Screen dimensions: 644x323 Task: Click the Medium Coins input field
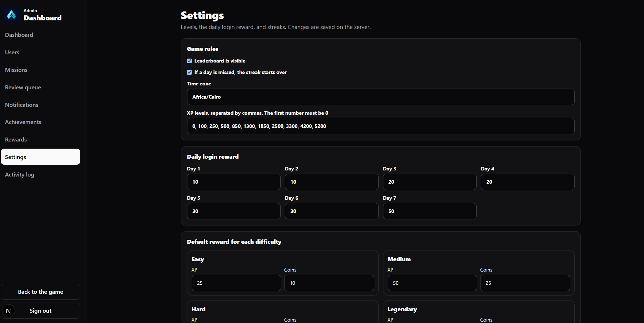525,283
